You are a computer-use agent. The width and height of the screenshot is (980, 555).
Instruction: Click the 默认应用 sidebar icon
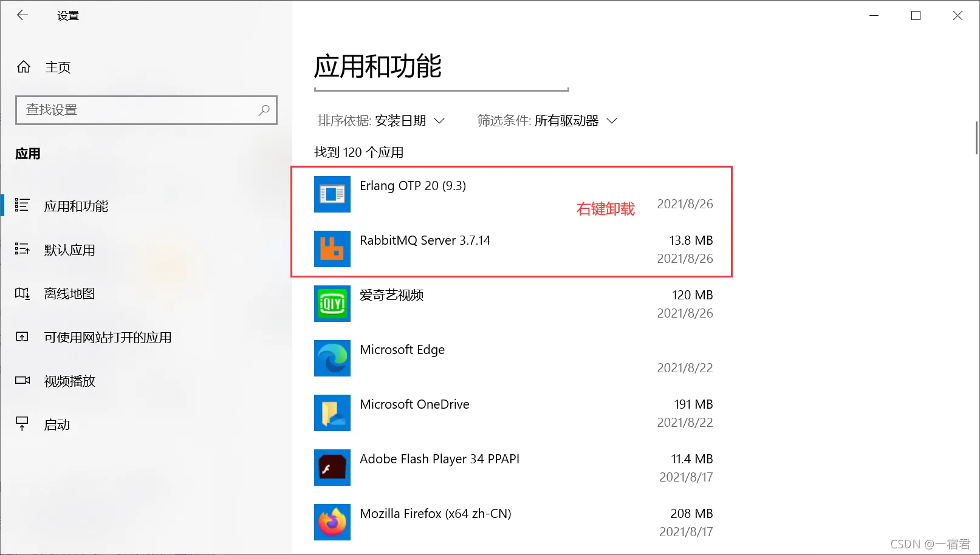pyautogui.click(x=22, y=249)
